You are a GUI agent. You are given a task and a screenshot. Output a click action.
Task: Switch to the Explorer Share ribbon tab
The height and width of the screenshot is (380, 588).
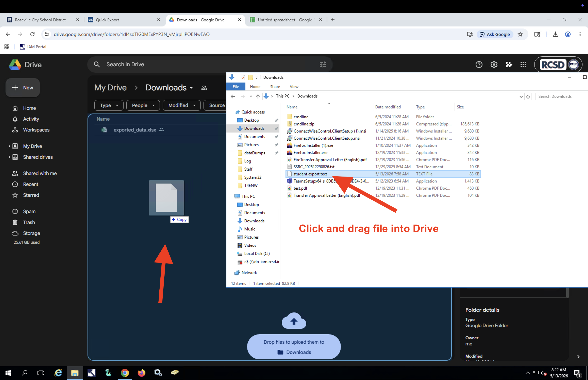coord(275,87)
